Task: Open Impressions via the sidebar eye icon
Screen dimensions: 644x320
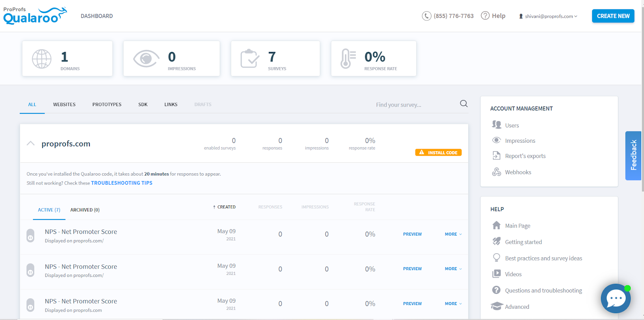Action: 496,140
